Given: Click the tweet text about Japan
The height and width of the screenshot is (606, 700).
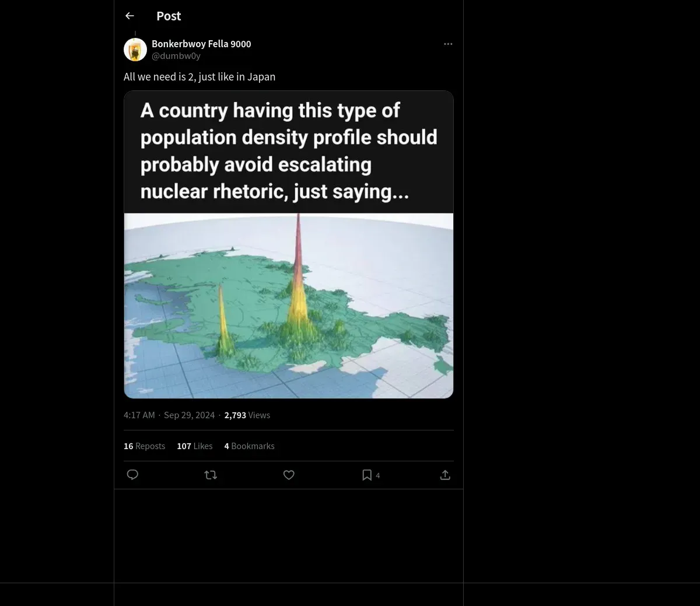Looking at the screenshot, I should click(199, 77).
